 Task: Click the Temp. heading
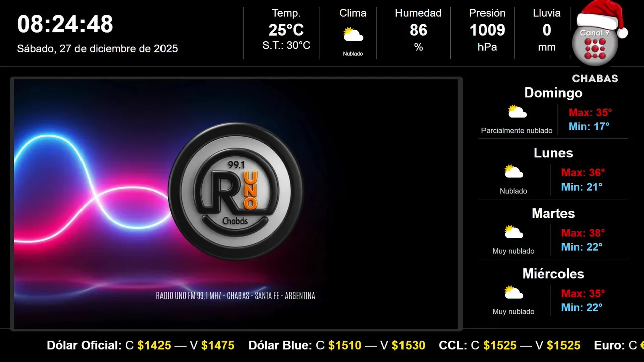[x=286, y=13]
